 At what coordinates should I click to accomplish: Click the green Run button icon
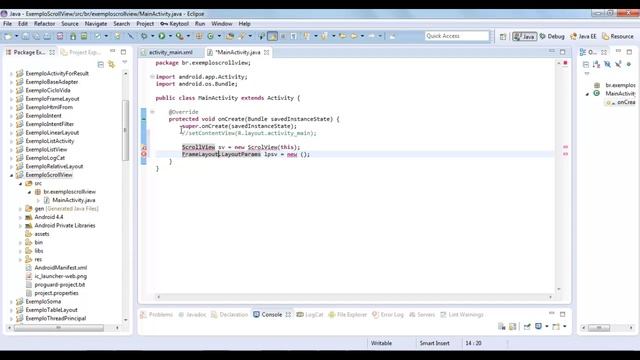tap(162, 36)
